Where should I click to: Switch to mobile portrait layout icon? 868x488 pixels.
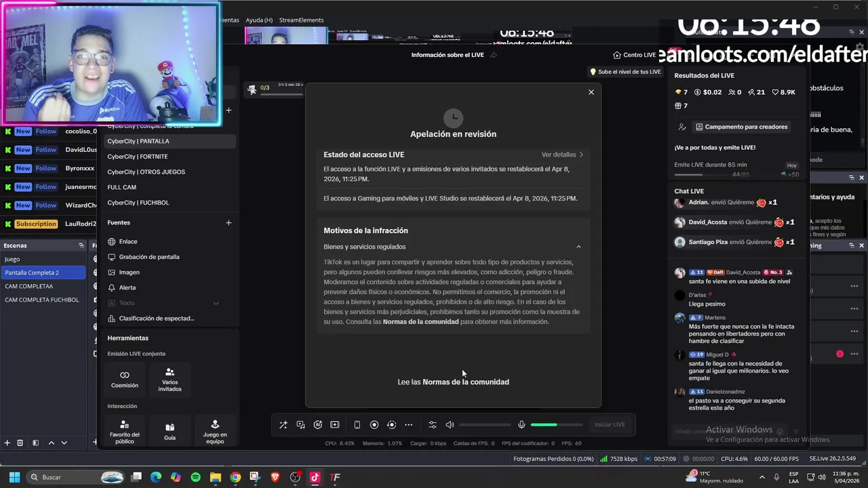[x=357, y=425]
